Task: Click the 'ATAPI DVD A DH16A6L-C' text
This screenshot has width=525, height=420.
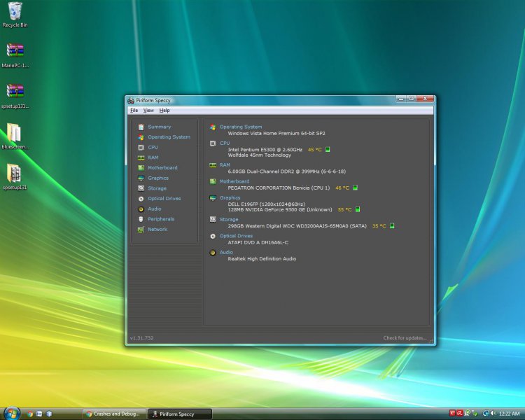Action: tap(258, 242)
